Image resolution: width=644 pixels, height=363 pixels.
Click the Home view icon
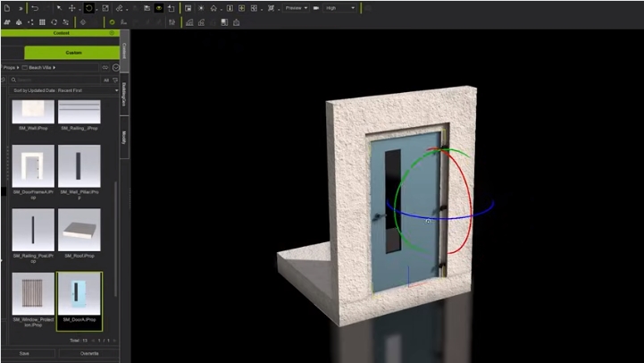pos(213,8)
